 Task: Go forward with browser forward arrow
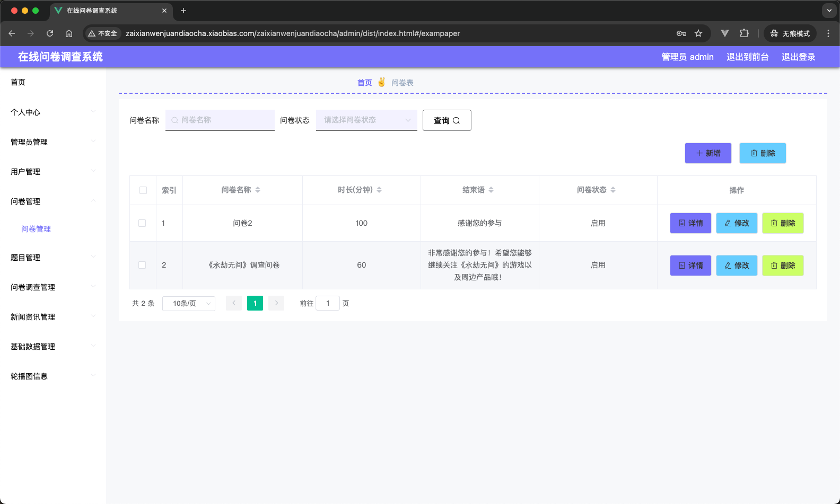31,33
